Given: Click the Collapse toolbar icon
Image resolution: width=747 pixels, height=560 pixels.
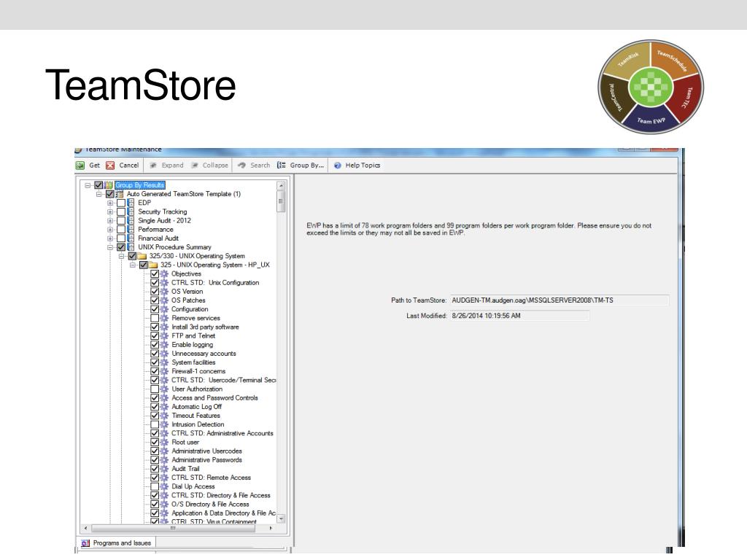Looking at the screenshot, I should pyautogui.click(x=195, y=166).
